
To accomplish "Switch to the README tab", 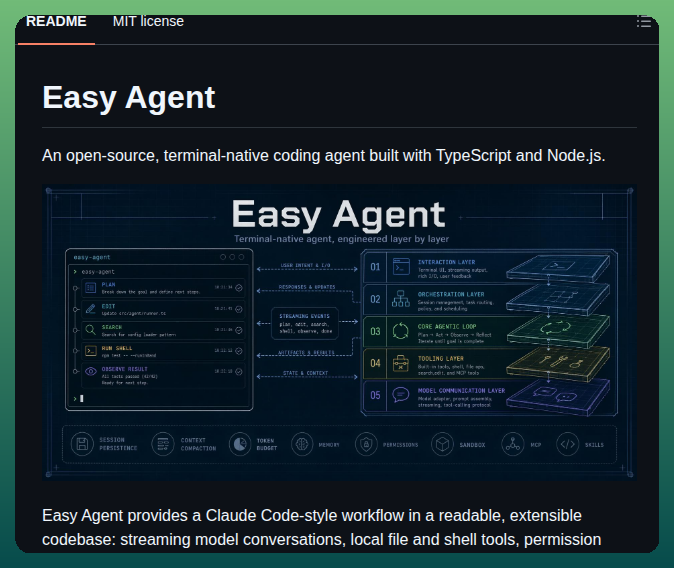I will tap(56, 21).
